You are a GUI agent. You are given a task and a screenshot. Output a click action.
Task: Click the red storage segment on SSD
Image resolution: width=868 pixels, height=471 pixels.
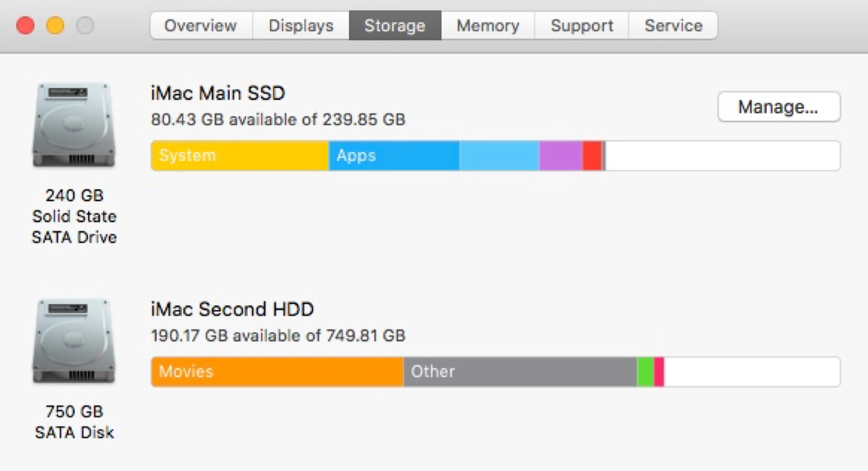[x=592, y=156]
